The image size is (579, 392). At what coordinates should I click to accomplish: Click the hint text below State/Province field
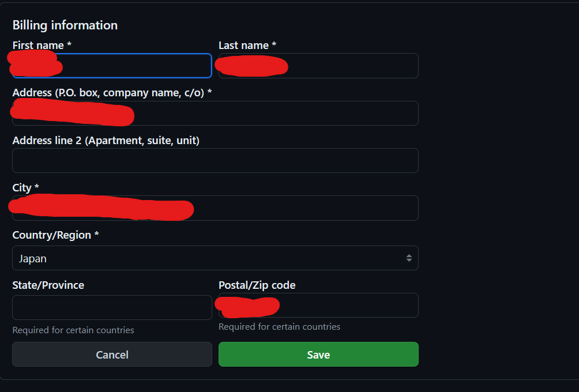pos(73,330)
